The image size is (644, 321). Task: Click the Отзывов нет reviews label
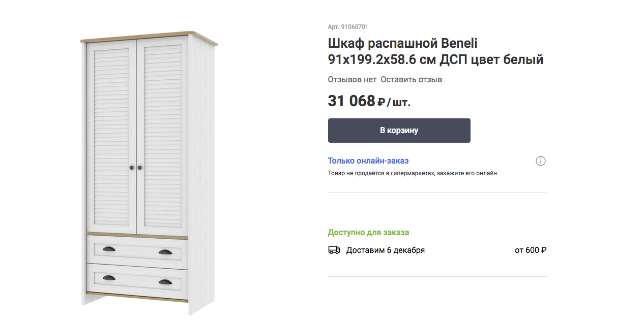tap(352, 80)
